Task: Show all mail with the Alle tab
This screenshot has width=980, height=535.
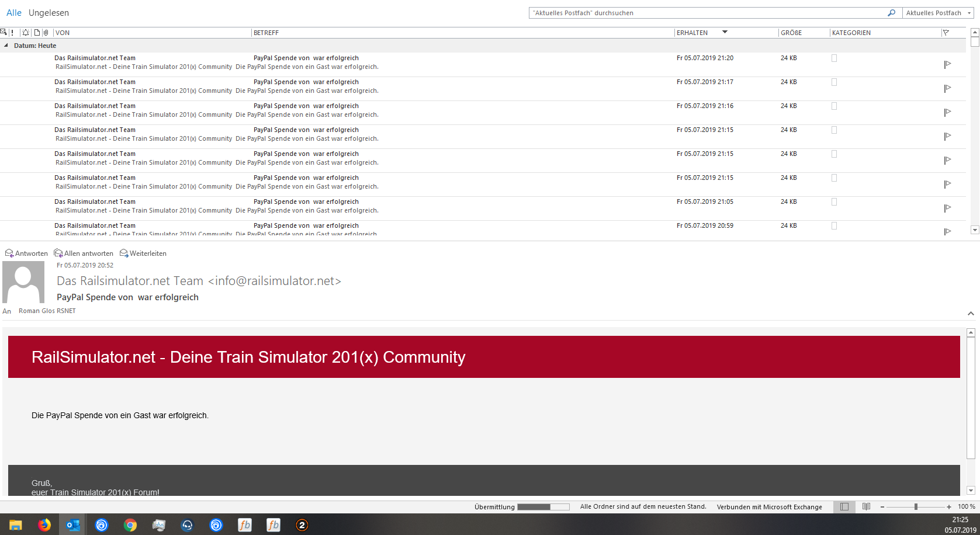Action: point(14,13)
